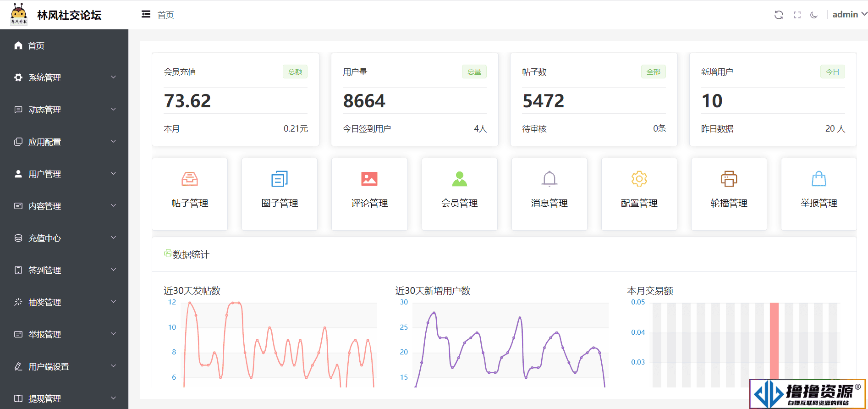Screen dimensions: 868x409
Task: Expand the 举报管理 sidebar chevron
Action: coord(114,334)
